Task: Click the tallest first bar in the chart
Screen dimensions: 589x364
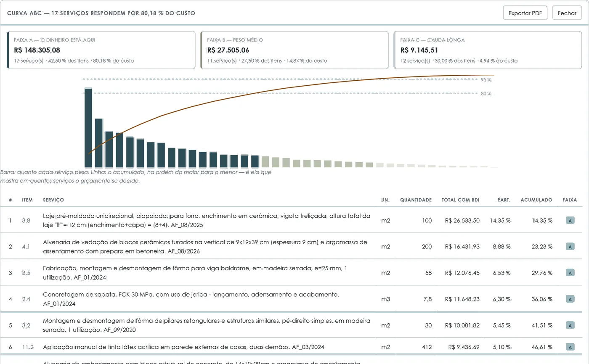Action: coord(88,128)
